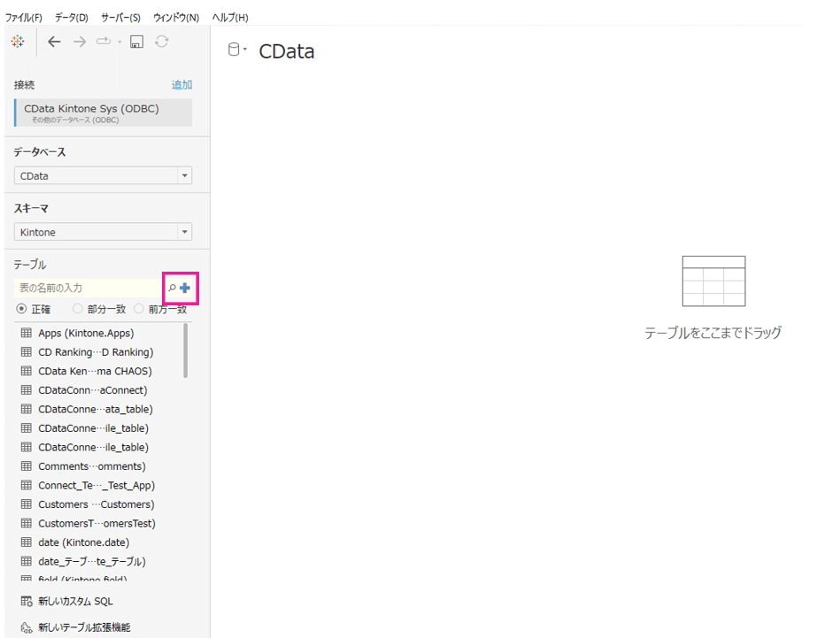Click 新しいテーブル拡張機能 label
This screenshot has height=638, width=840.
84,627
